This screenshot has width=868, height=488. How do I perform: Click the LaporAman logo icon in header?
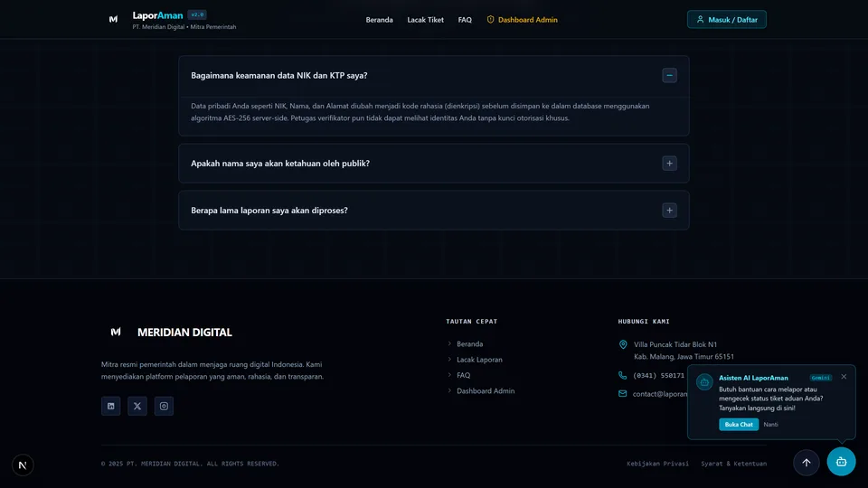pos(114,19)
